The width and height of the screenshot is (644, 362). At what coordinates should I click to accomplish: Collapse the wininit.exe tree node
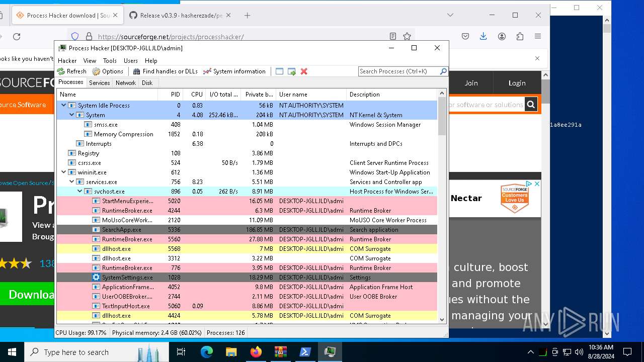click(x=63, y=172)
